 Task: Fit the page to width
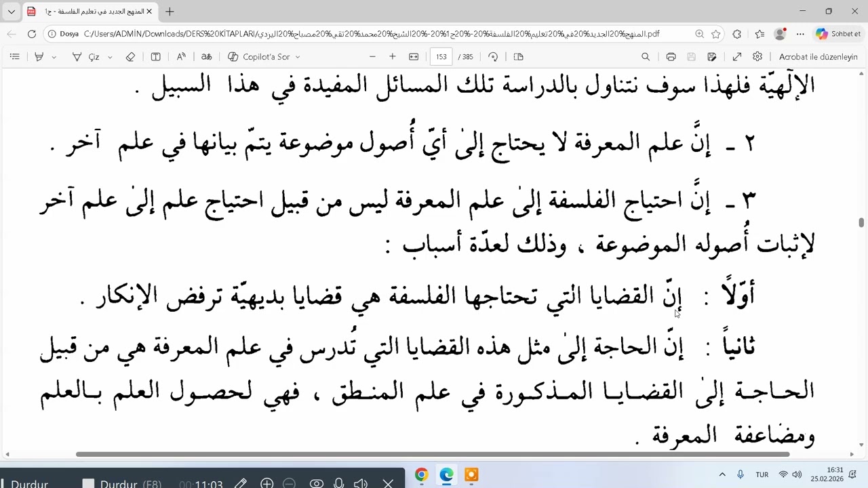click(414, 57)
